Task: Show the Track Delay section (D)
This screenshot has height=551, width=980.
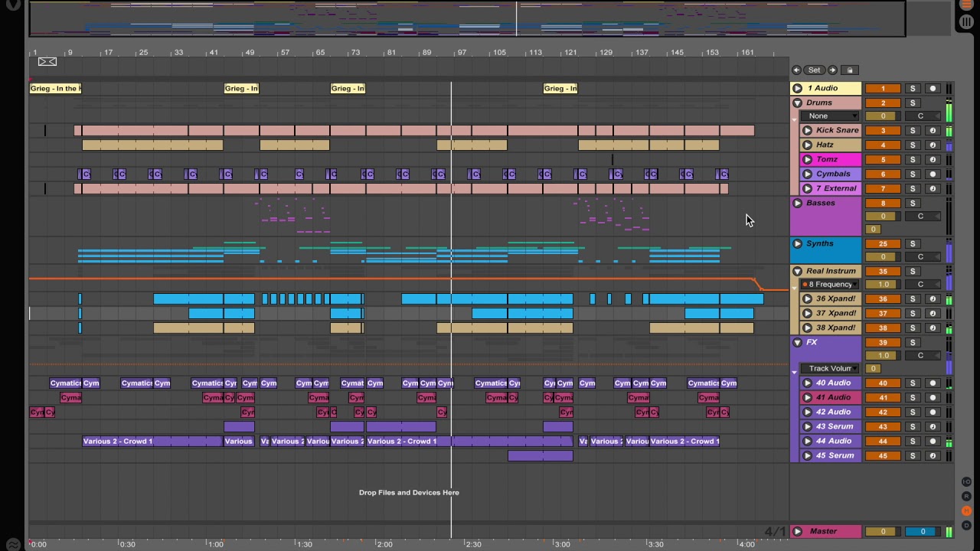Action: click(966, 526)
